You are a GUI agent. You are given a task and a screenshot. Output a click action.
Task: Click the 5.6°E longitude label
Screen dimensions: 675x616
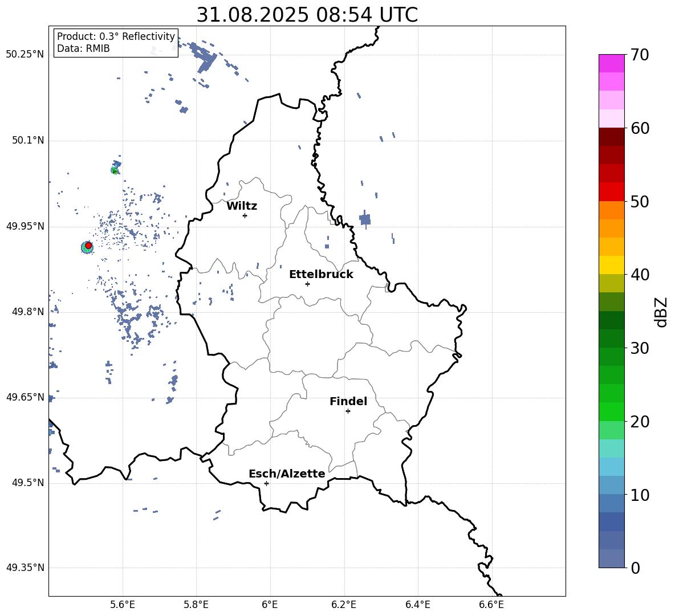(x=123, y=605)
